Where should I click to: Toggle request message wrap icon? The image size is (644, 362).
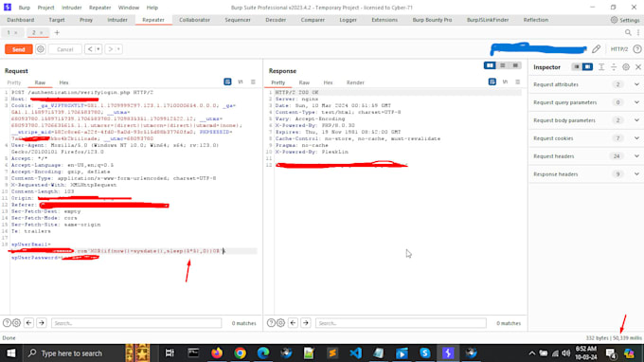(x=227, y=82)
